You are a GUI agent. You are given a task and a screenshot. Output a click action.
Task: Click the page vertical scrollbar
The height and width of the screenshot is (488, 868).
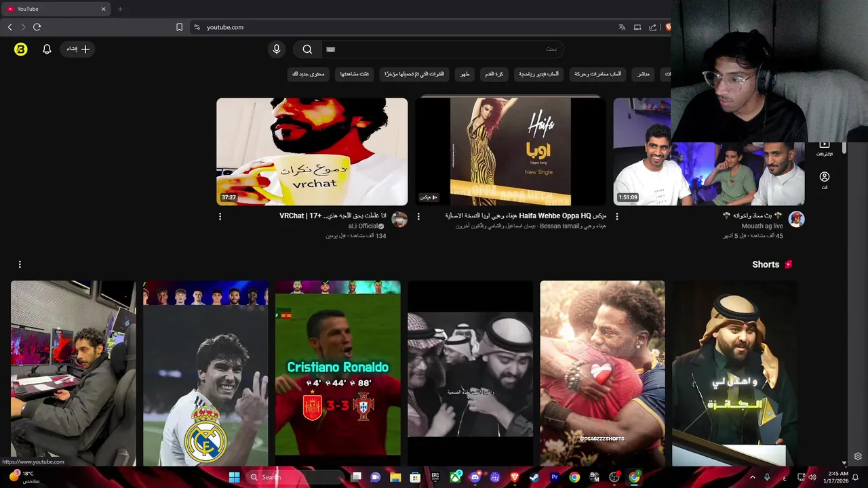[x=844, y=148]
